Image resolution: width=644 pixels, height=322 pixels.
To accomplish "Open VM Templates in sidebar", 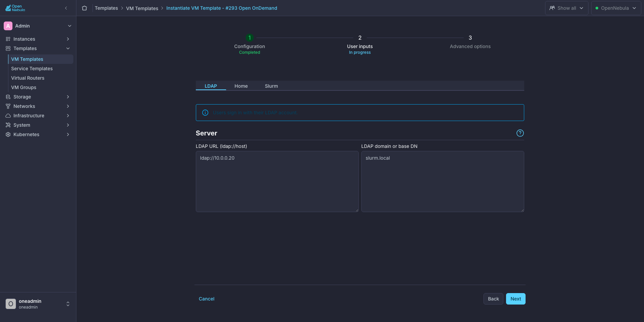I will pos(41,59).
